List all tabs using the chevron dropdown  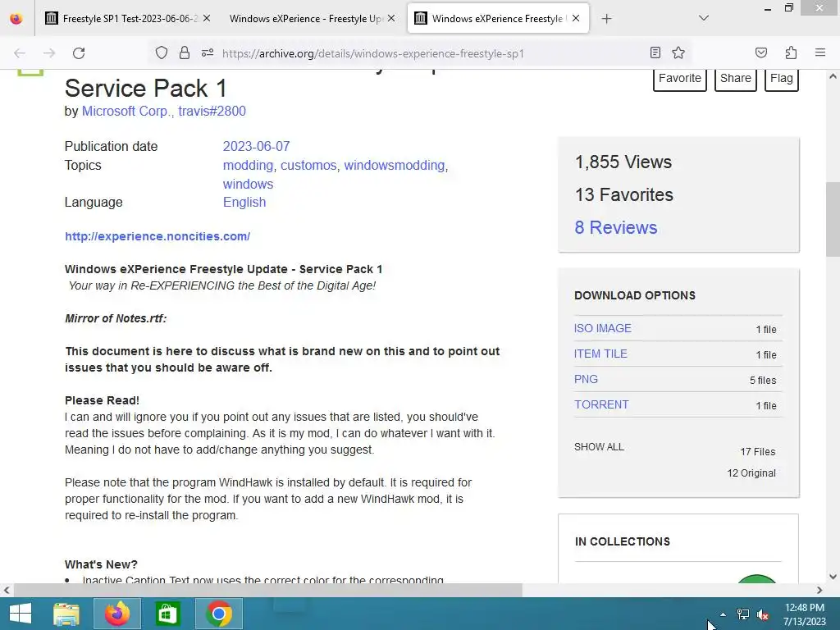click(x=703, y=18)
